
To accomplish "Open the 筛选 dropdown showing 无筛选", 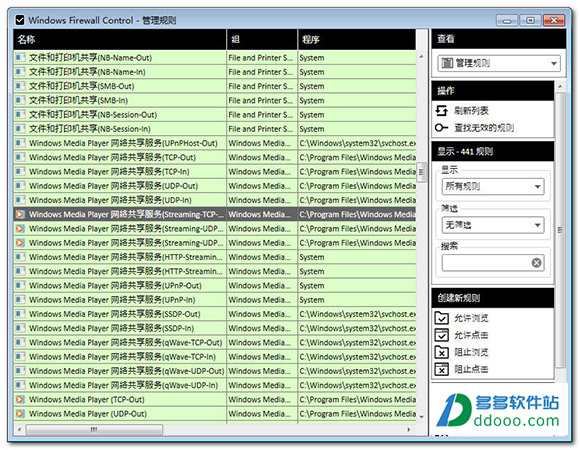I will tap(493, 225).
